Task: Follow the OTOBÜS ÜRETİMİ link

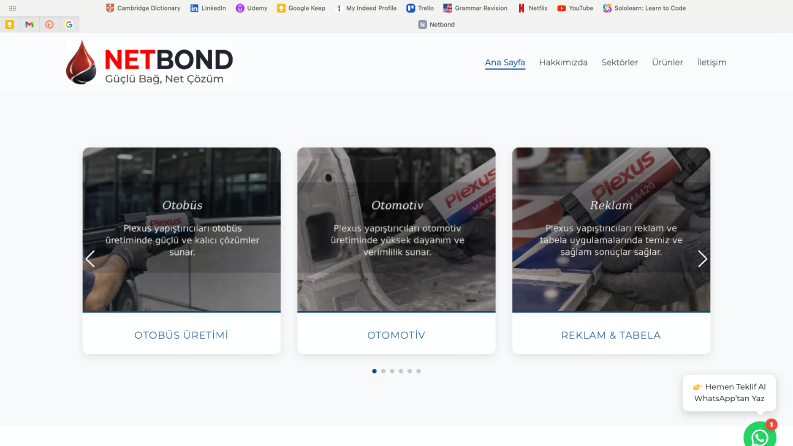Action: [181, 335]
